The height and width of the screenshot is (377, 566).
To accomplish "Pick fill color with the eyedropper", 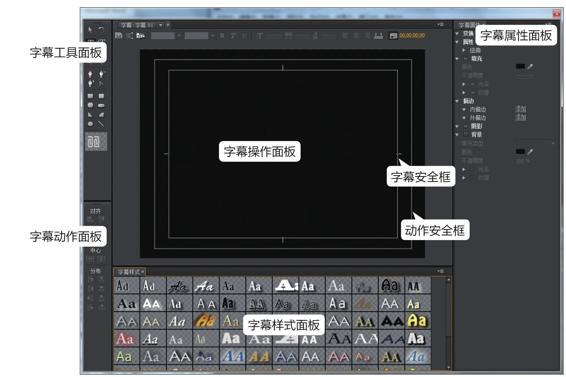I will pyautogui.click(x=530, y=66).
